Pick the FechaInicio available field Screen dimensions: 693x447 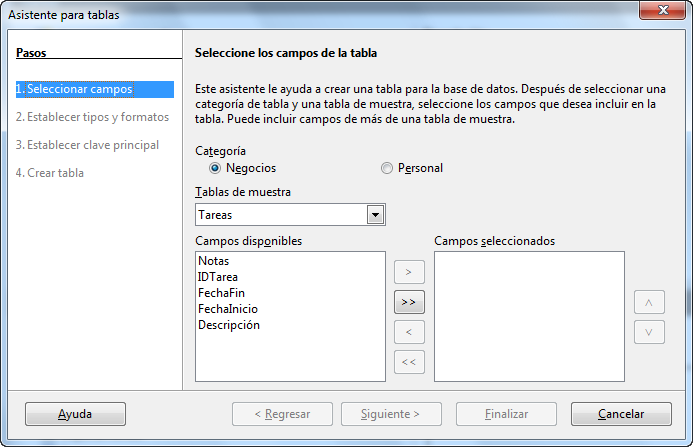pyautogui.click(x=228, y=309)
